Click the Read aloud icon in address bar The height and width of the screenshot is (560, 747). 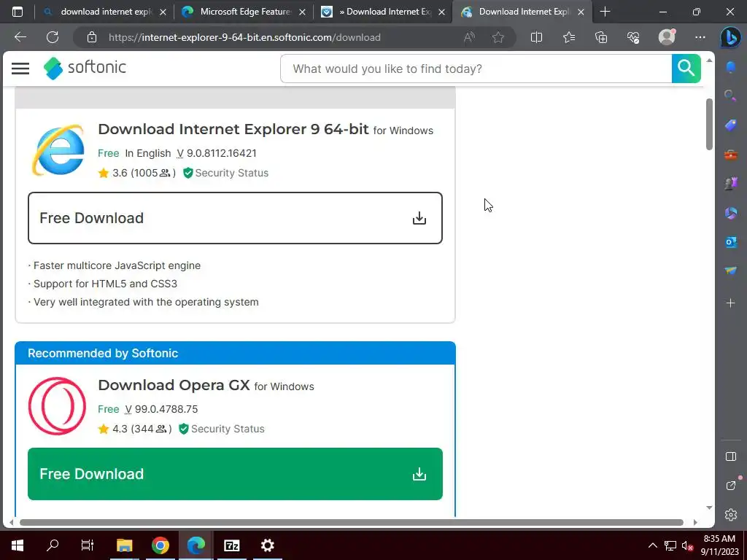[x=469, y=37]
